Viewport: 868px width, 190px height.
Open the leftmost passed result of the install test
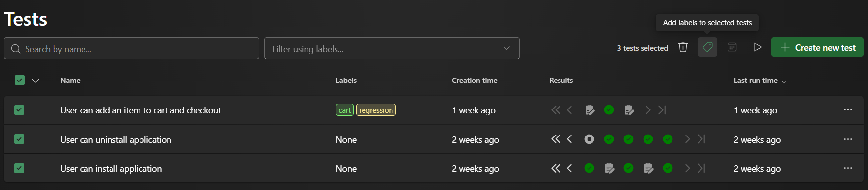589,168
